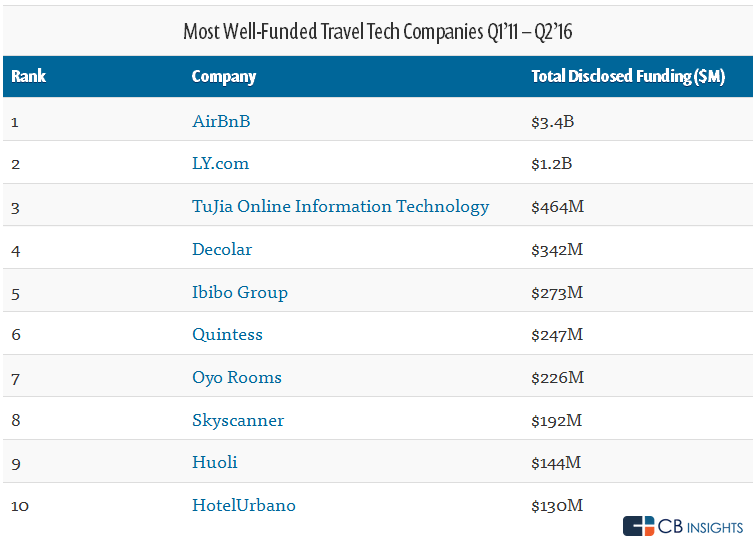Select the Ibibo Group link
The height and width of the screenshot is (551, 756).
coord(240,292)
